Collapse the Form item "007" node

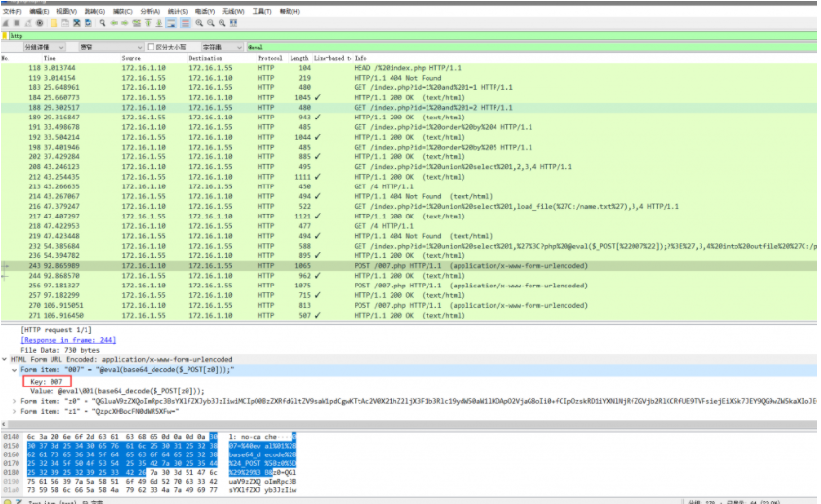click(x=15, y=369)
